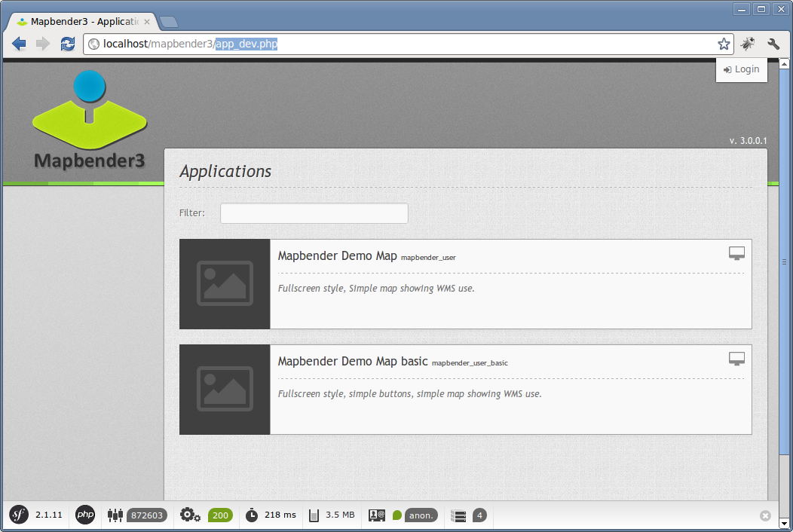
Task: Click the browser forward arrow
Action: pos(43,44)
